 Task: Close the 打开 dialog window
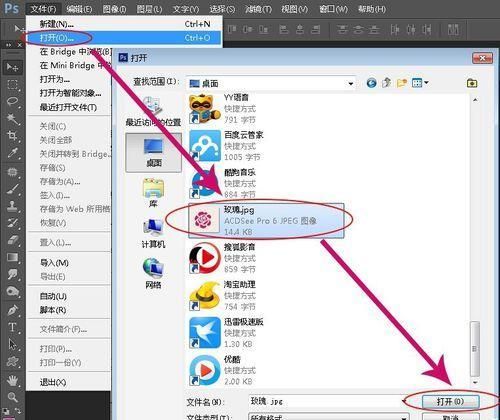[x=482, y=58]
